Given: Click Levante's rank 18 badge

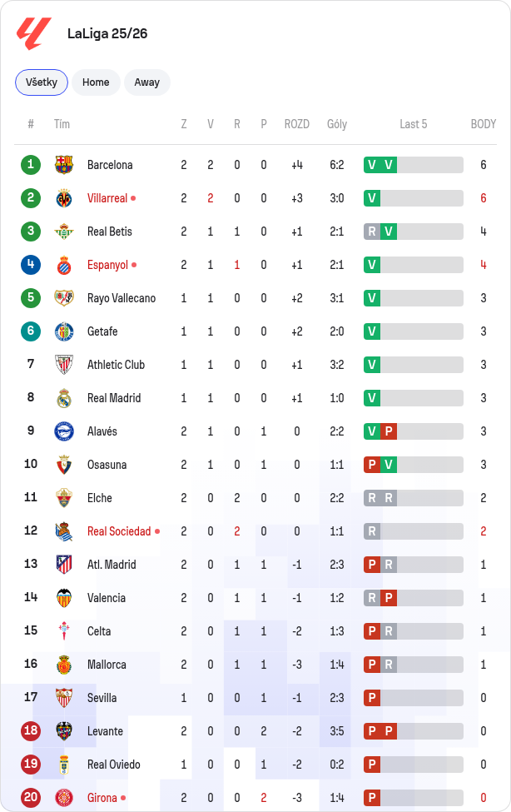Looking at the screenshot, I should click(x=31, y=730).
